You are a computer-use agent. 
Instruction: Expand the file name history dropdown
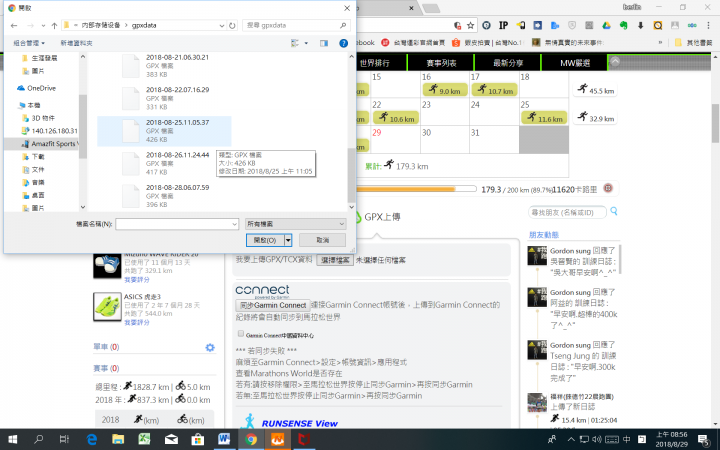[234, 224]
